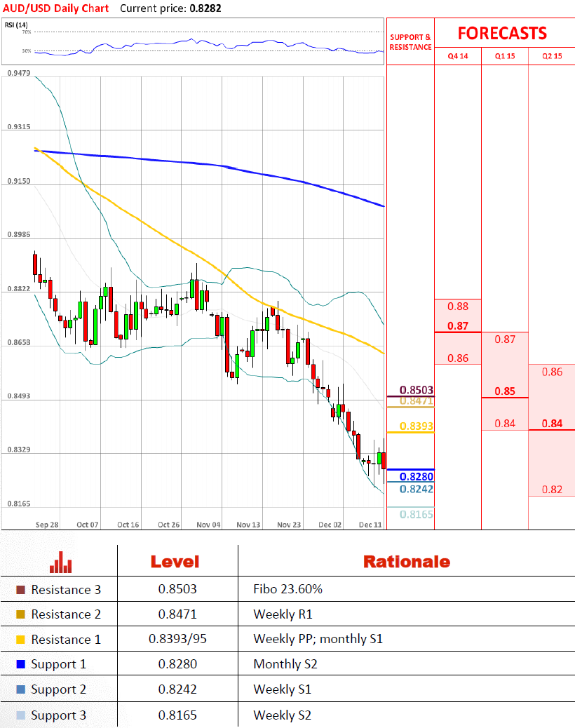
Task: Click bold Q4 14 forecast value 0.87
Action: pos(458,326)
